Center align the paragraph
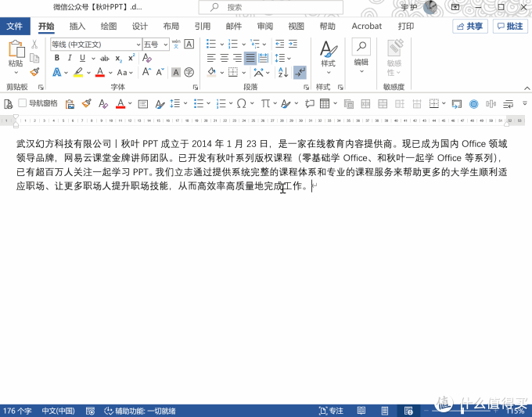Image resolution: width=532 pixels, height=417 pixels. pos(225,58)
